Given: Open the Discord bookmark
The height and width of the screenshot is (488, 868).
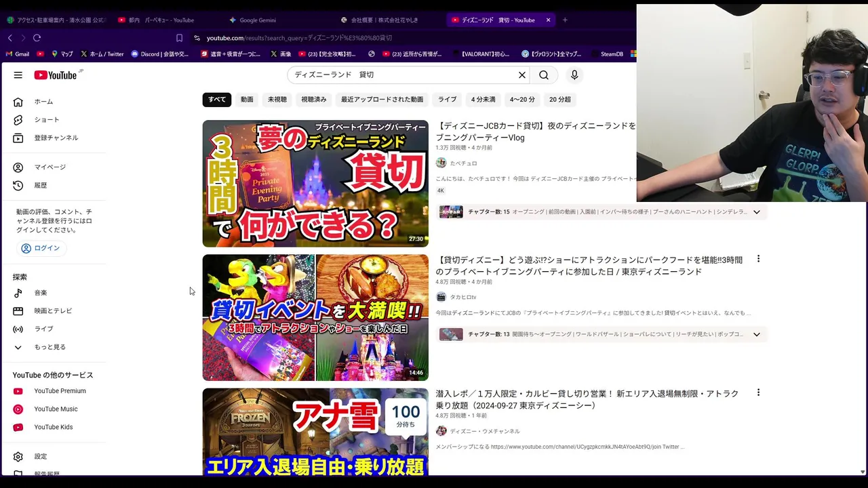Looking at the screenshot, I should pyautogui.click(x=160, y=54).
